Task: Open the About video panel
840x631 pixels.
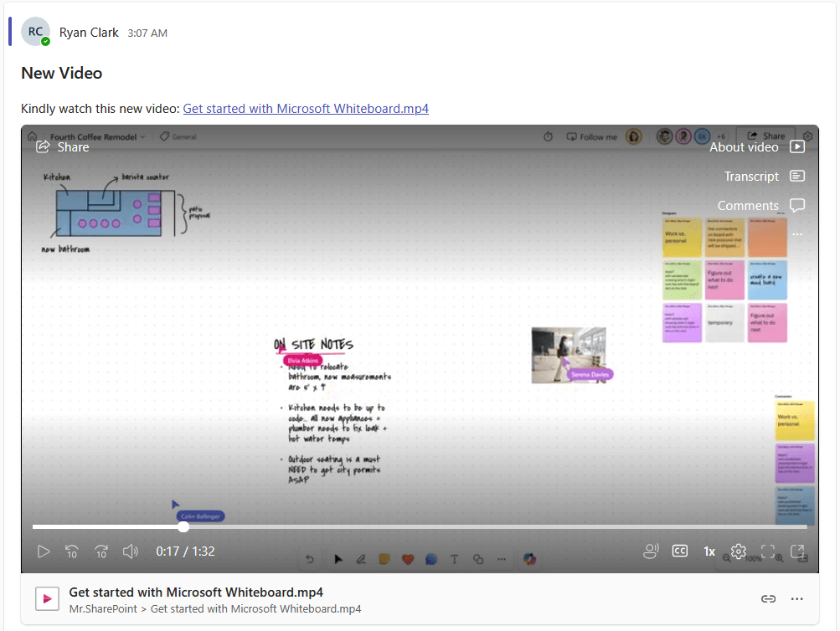Action: pos(757,147)
